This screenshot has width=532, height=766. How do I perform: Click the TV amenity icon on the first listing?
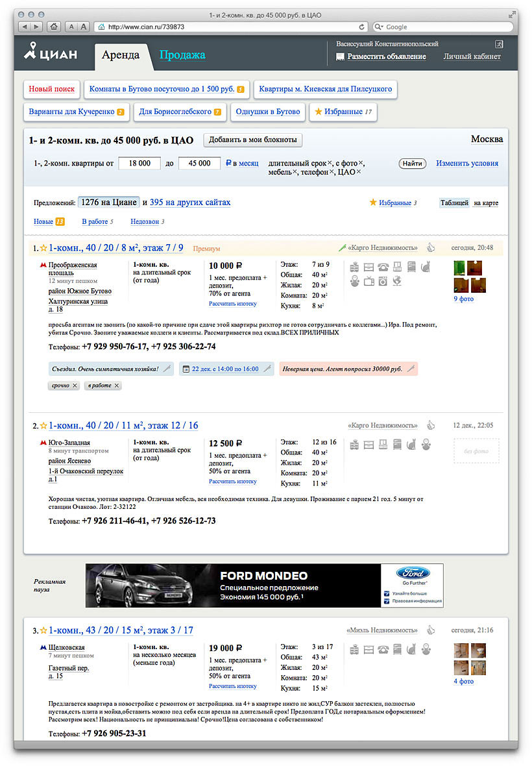click(369, 280)
